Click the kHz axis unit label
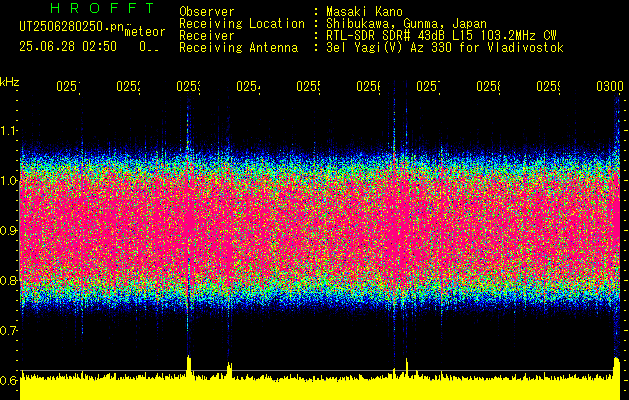The image size is (629, 400). coord(9,82)
